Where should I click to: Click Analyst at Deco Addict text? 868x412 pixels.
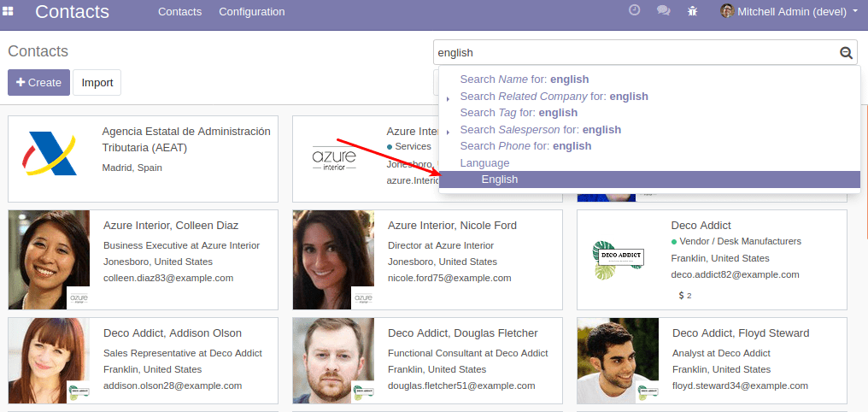[722, 353]
